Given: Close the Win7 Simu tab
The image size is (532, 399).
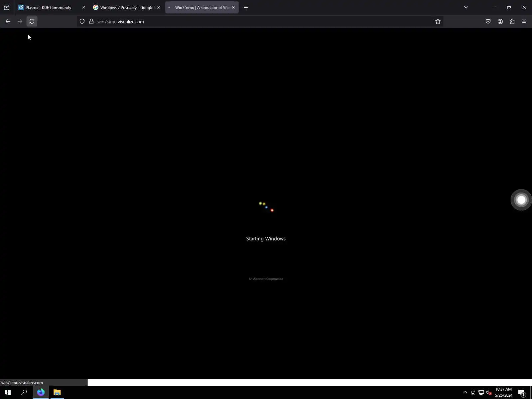Looking at the screenshot, I should click(233, 7).
